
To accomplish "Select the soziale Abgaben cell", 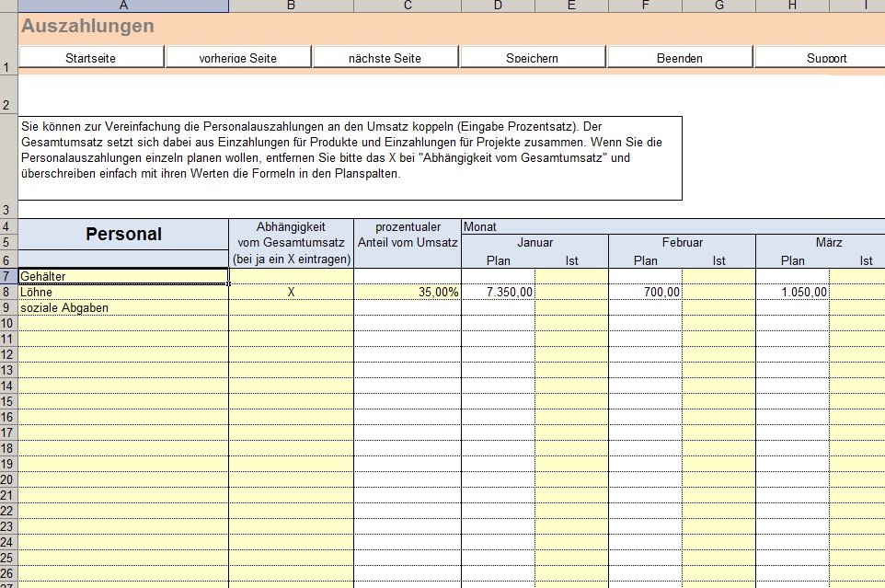I will tap(123, 307).
